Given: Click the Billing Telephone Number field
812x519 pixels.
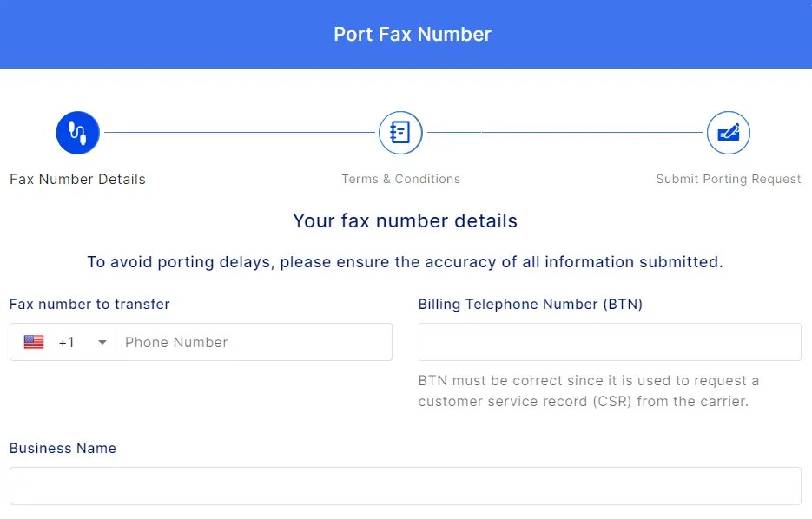Looking at the screenshot, I should [x=609, y=341].
